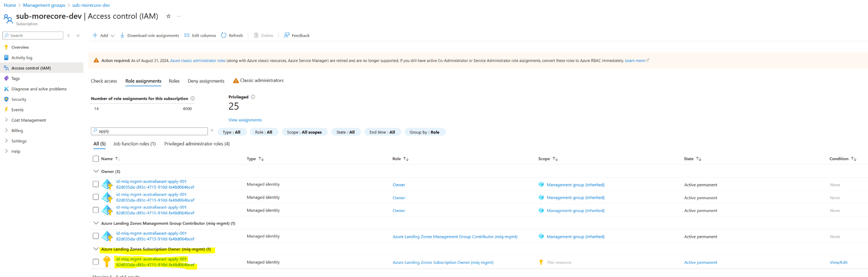Open the Group by : Role filter

[425, 132]
